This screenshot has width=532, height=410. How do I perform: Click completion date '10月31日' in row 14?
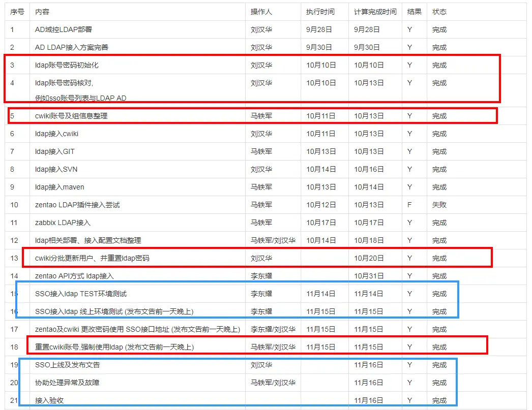click(369, 276)
